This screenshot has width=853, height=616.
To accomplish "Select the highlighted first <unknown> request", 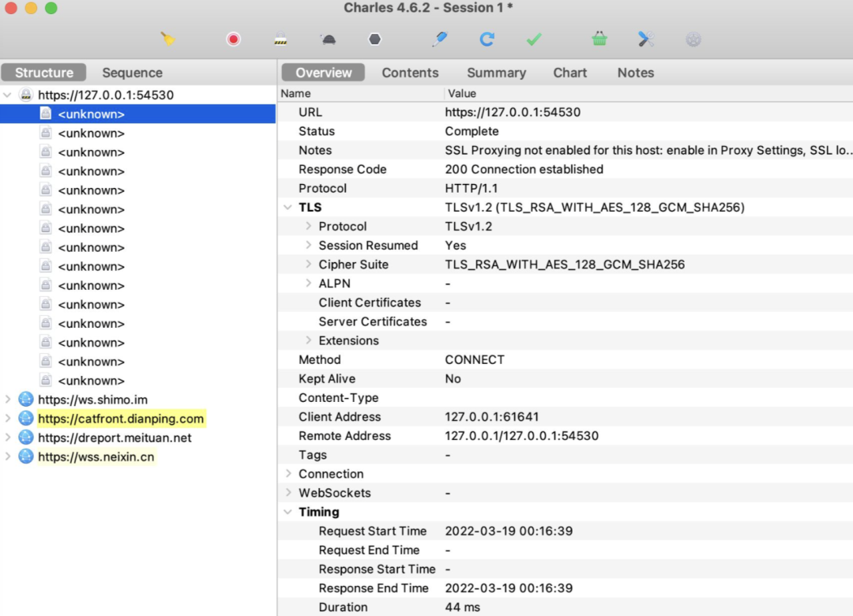I will point(137,115).
